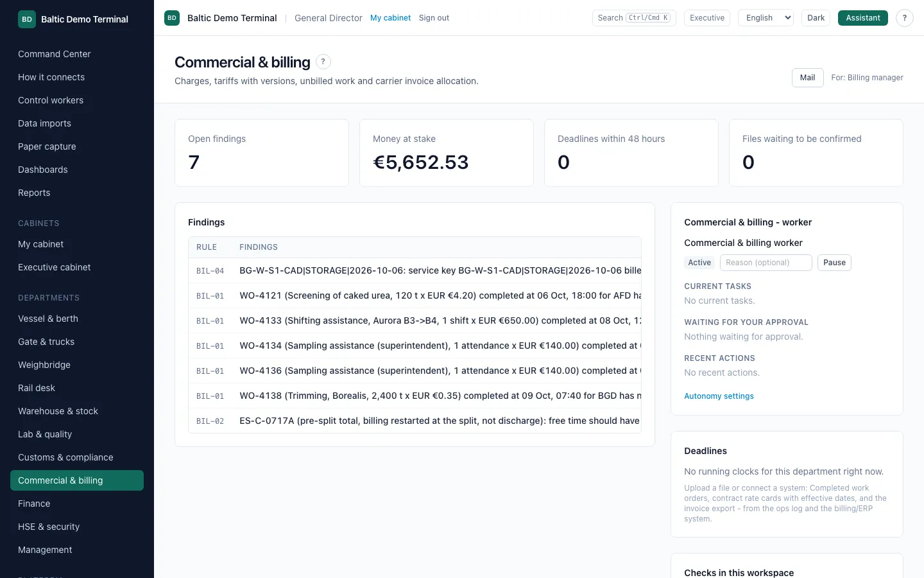Navigate to Warehouse & stock
The height and width of the screenshot is (578, 924).
click(x=77, y=411)
